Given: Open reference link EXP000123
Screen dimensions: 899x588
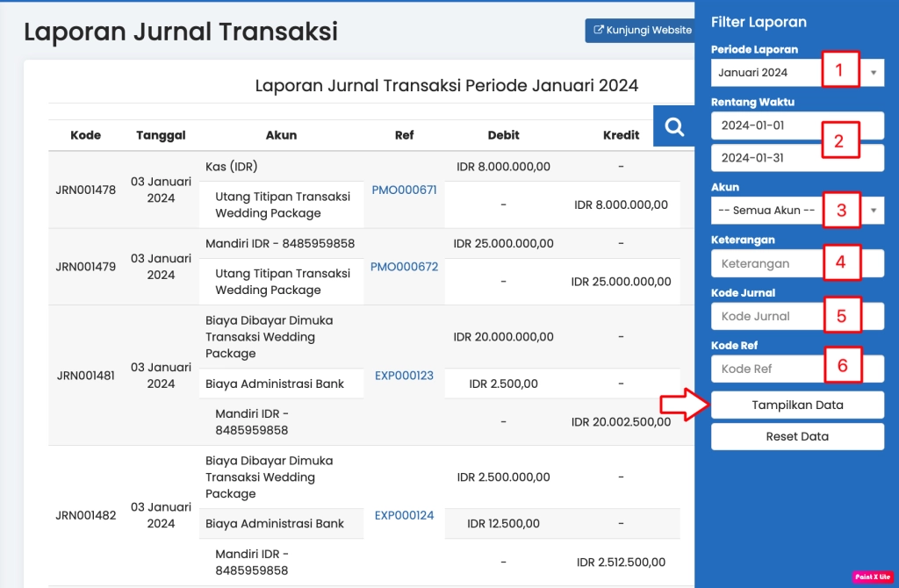Looking at the screenshot, I should coord(404,376).
